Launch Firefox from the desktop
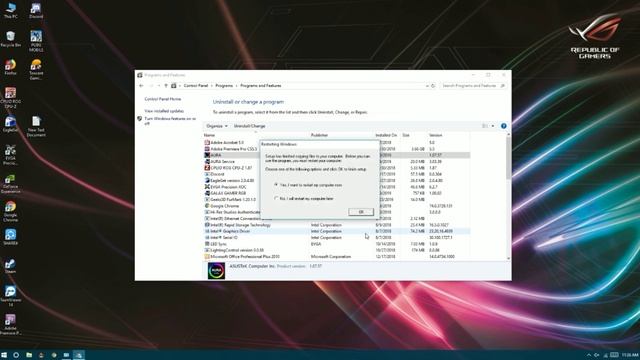640x360 pixels. 11,67
